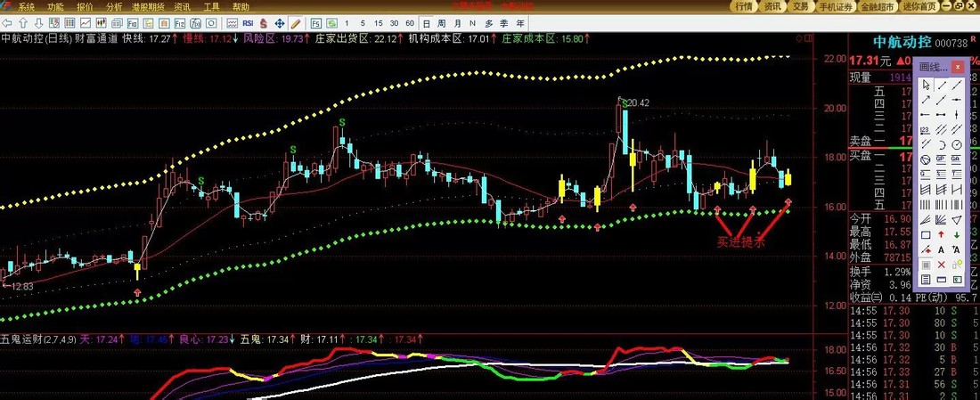This screenshot has height=400, width=980.
Task: Select the N custom period button
Action: pyautogui.click(x=472, y=24)
